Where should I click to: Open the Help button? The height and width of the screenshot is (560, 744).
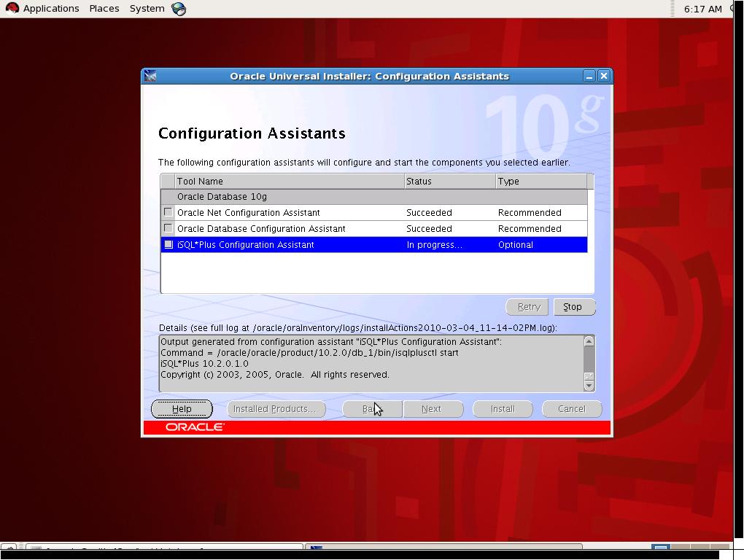pos(182,409)
